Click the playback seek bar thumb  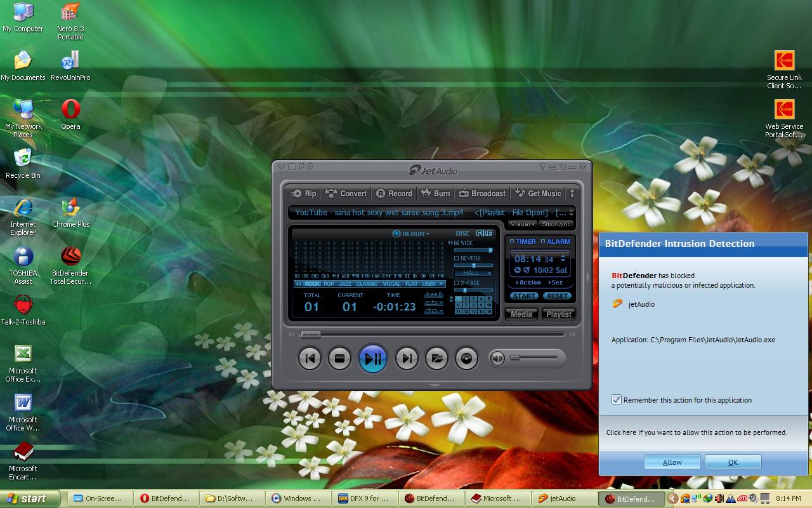point(311,334)
